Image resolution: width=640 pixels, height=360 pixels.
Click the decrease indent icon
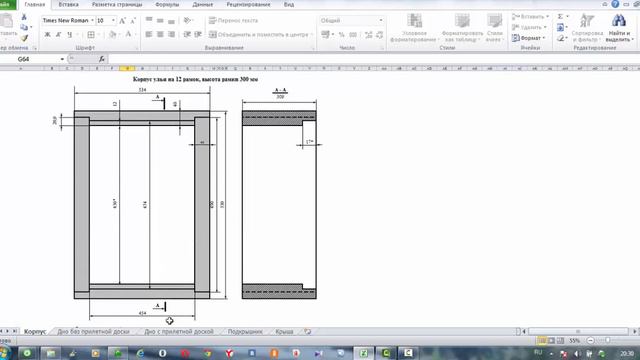pyautogui.click(x=187, y=35)
